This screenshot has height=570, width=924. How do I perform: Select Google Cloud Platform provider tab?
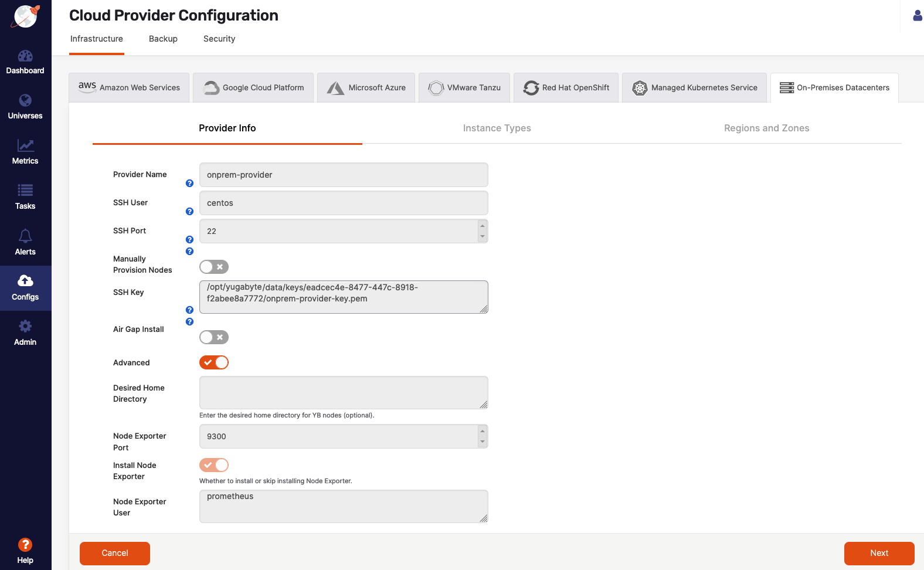[253, 88]
